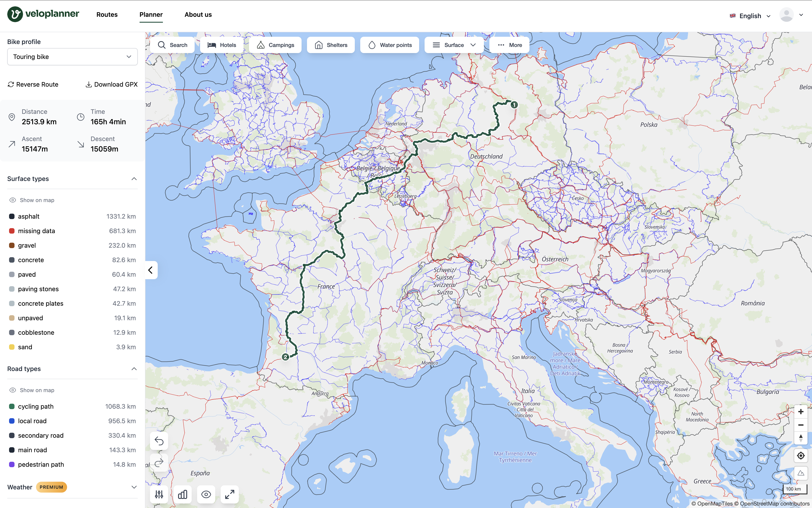
Task: Open the Surface layer dropdown
Action: pyautogui.click(x=454, y=45)
